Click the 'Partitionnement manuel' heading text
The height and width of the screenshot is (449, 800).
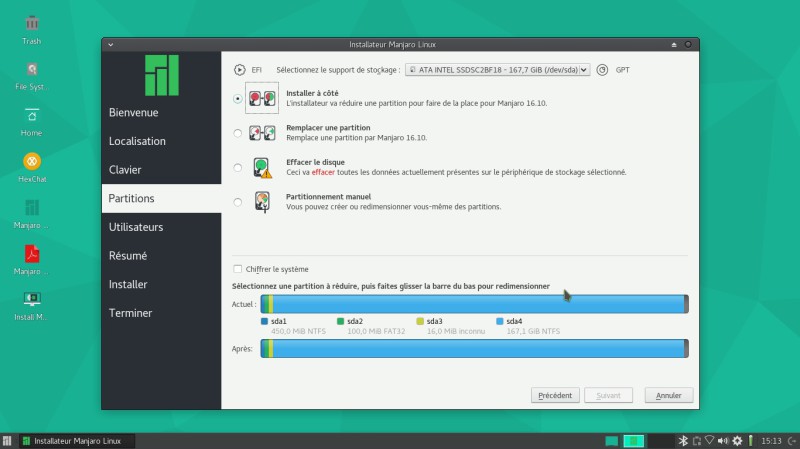tap(329, 197)
